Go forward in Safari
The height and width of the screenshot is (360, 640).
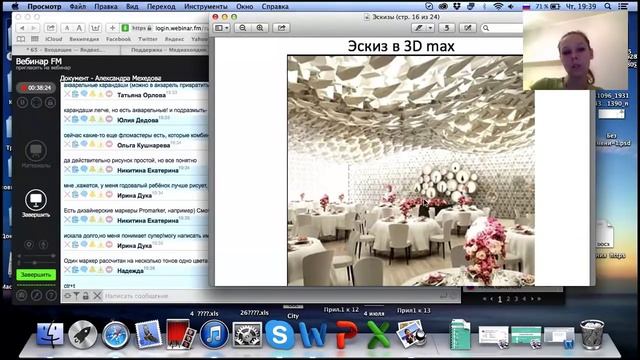tap(34, 28)
